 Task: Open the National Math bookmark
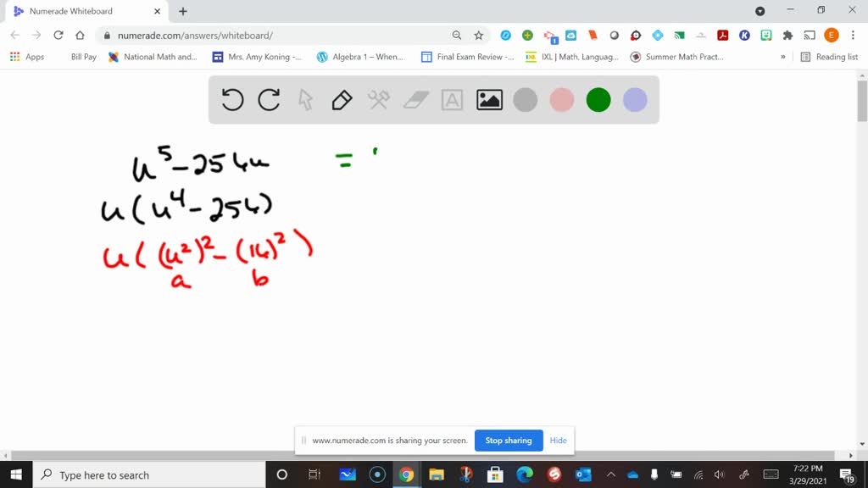click(153, 57)
